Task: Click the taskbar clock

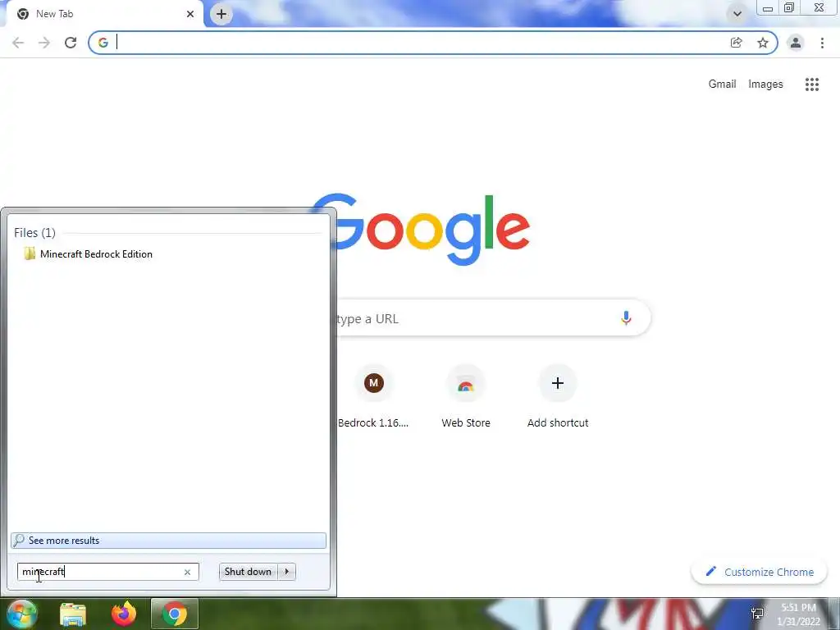Action: click(x=799, y=614)
